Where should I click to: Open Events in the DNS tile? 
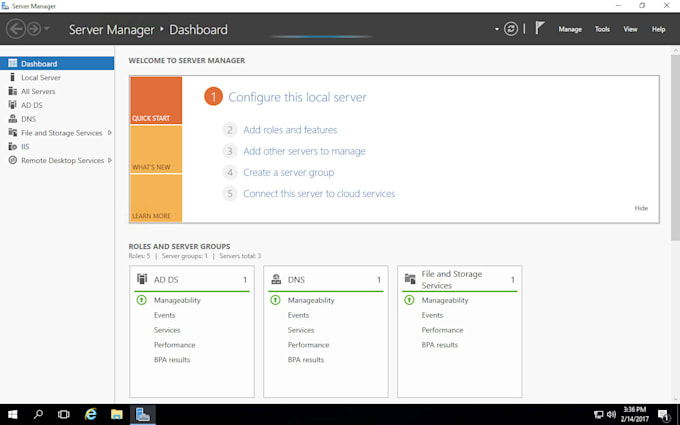298,315
